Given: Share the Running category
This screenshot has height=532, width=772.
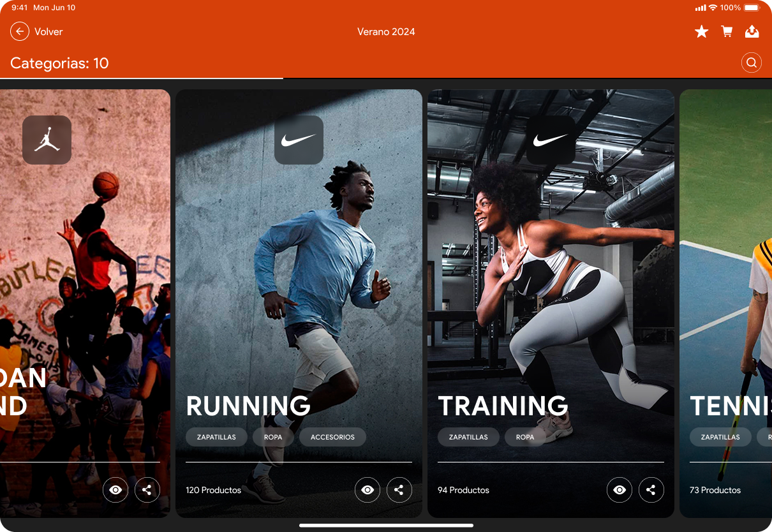Looking at the screenshot, I should pyautogui.click(x=399, y=490).
